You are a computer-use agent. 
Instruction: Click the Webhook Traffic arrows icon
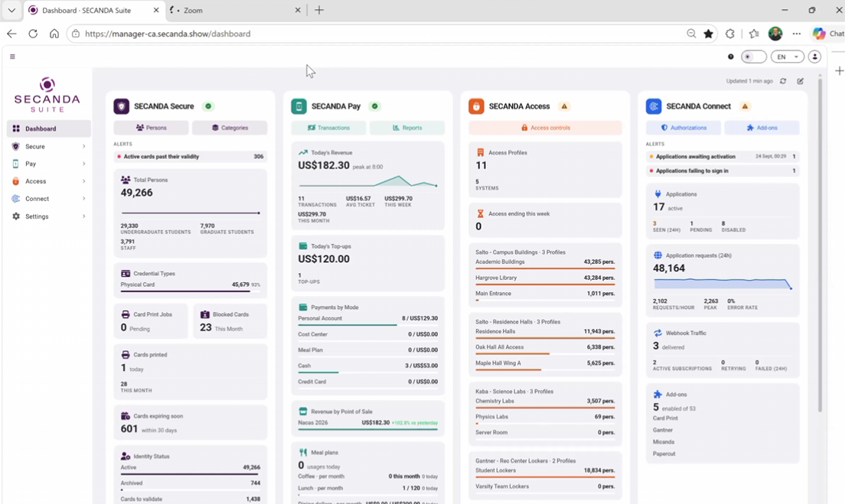click(x=657, y=333)
